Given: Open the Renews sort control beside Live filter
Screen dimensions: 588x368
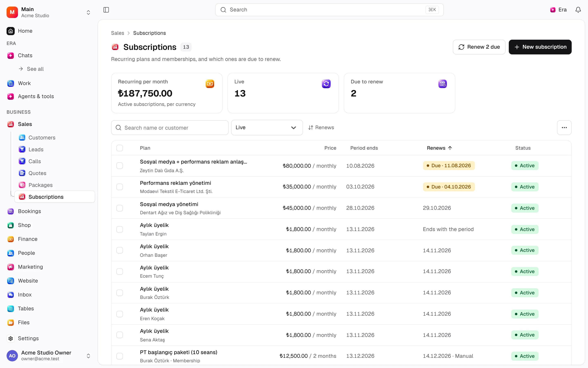Looking at the screenshot, I should [x=321, y=128].
